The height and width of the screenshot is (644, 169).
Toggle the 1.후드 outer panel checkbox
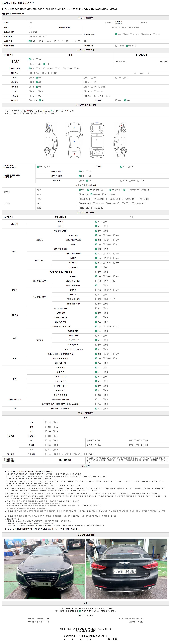coord(80,190)
